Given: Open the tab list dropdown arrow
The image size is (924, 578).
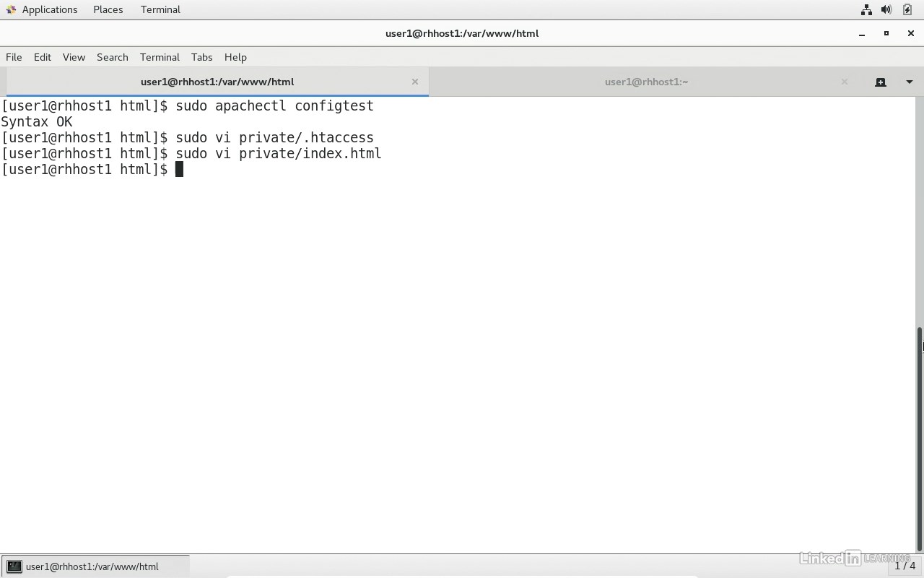Looking at the screenshot, I should (909, 82).
